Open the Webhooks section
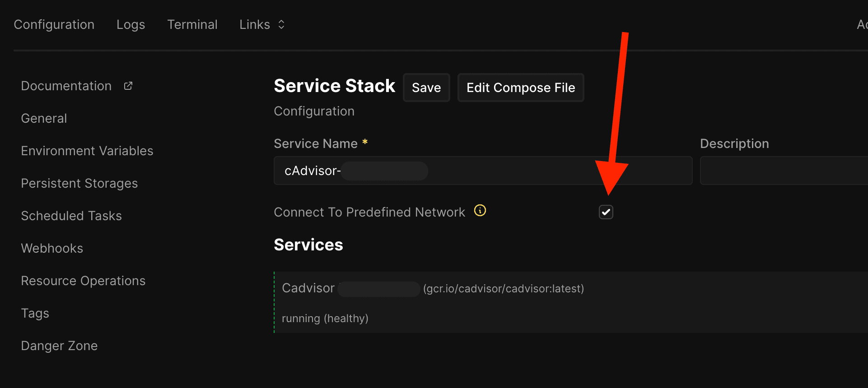The width and height of the screenshot is (868, 388). (x=52, y=248)
